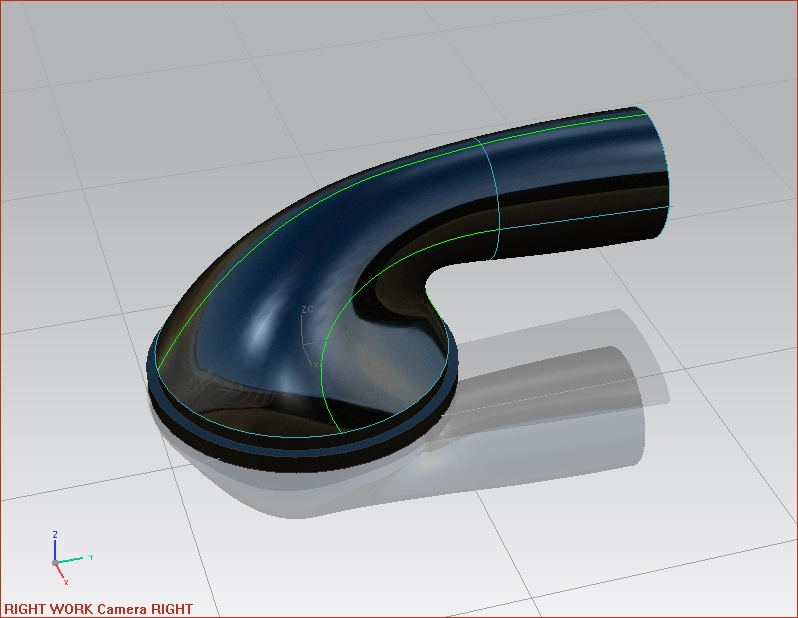The image size is (798, 618).
Task: Click the RIGHT WORK Camera RIGHT view label
Action: point(98,608)
